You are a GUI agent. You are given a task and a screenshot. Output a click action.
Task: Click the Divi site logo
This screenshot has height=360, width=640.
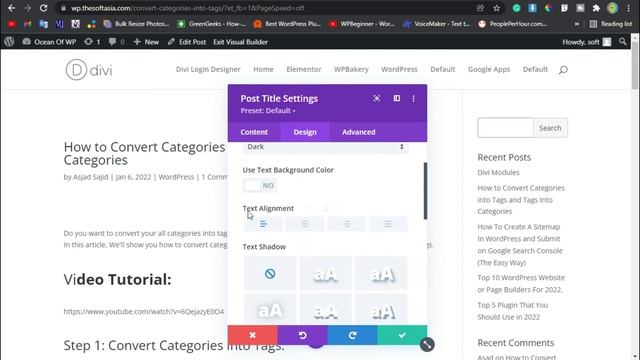point(89,69)
